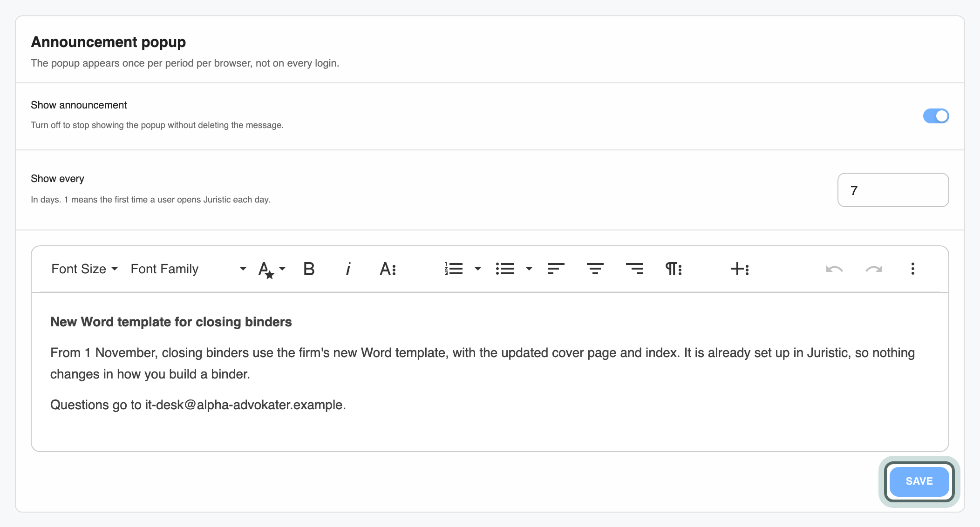Click the hint 'Turn off to stop showing the popup'
Screen dimensions: 980x527
157,125
